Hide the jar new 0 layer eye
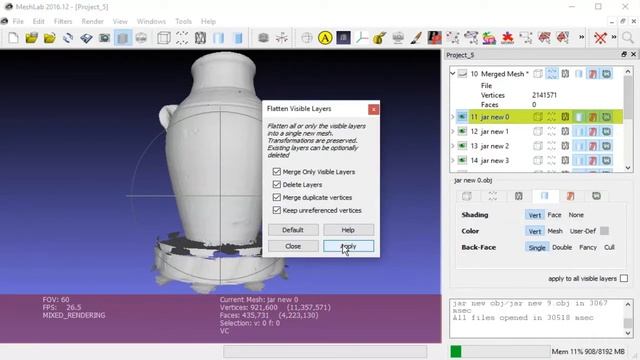The width and height of the screenshot is (640, 360). (x=462, y=117)
